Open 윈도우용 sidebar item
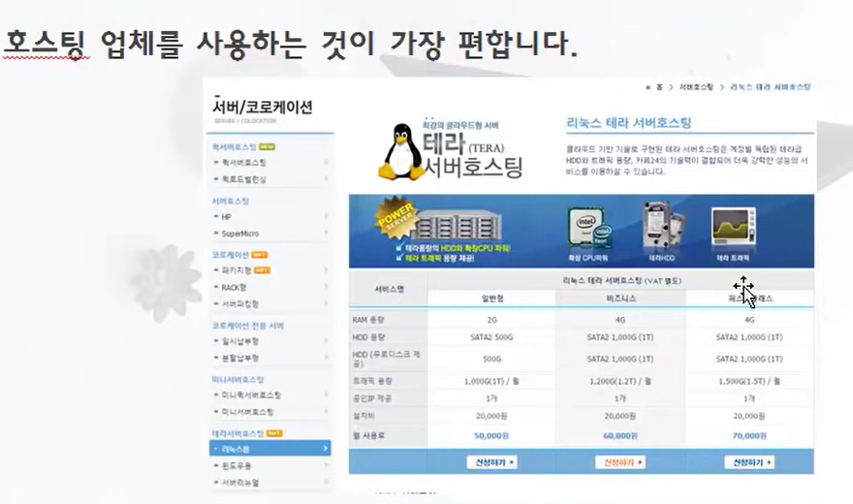Image resolution: width=853 pixels, height=504 pixels. pyautogui.click(x=237, y=465)
